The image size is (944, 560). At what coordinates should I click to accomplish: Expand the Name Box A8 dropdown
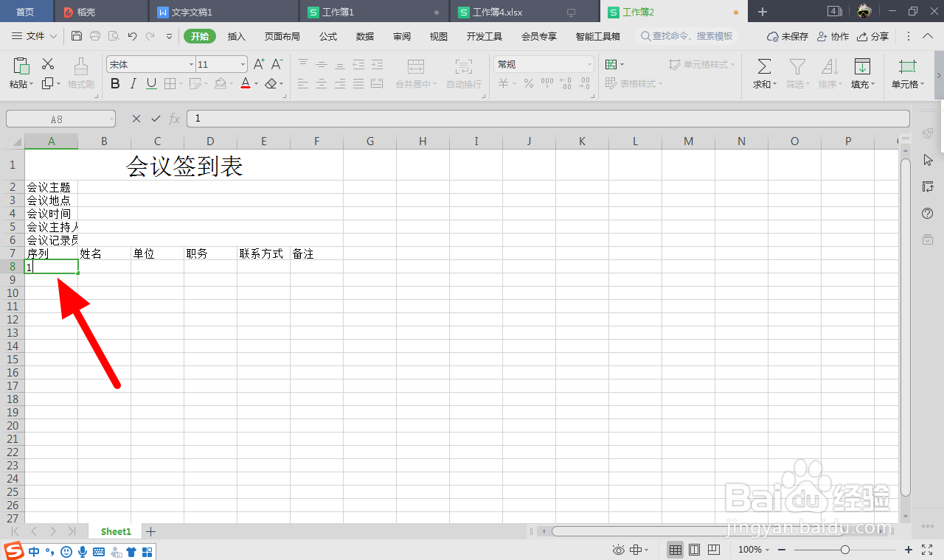tap(111, 119)
